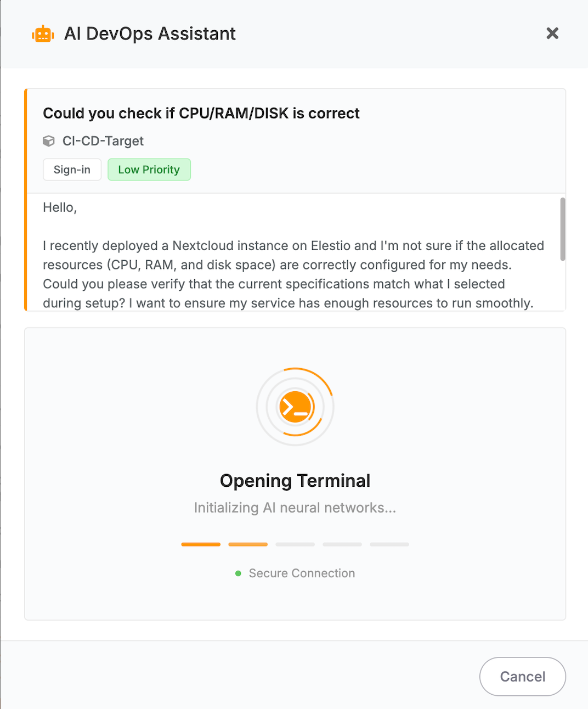Close the AI DevOps Assistant dialog
The height and width of the screenshot is (709, 588).
tap(552, 33)
